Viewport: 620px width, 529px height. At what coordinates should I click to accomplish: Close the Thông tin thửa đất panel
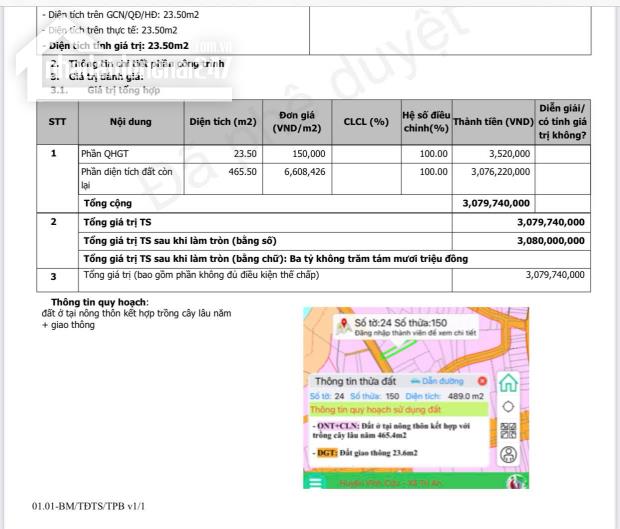[x=482, y=381]
